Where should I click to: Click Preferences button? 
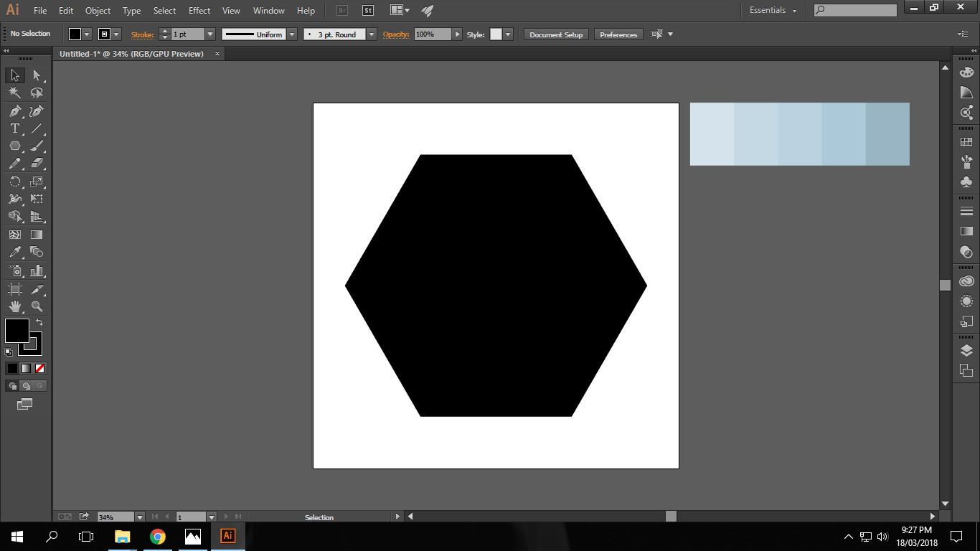618,34
